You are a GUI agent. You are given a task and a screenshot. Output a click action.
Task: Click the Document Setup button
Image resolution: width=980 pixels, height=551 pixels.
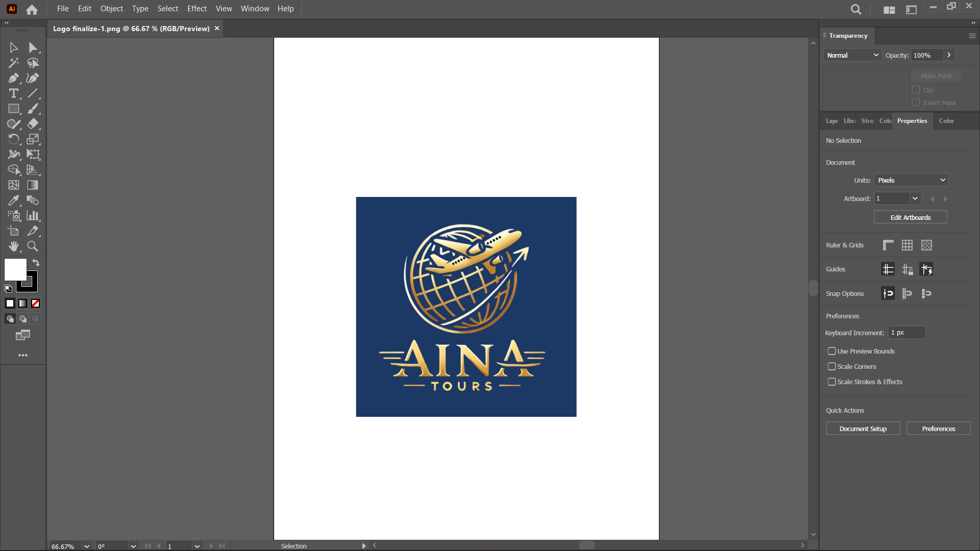[x=863, y=429]
